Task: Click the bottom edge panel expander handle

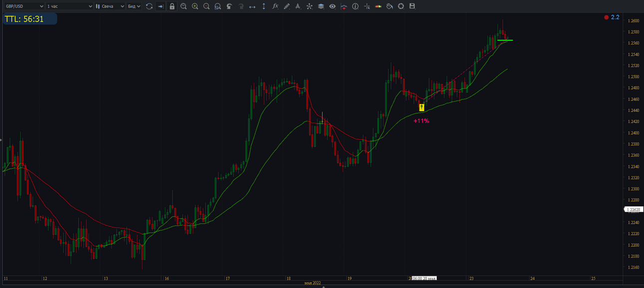Action: [x=323, y=287]
